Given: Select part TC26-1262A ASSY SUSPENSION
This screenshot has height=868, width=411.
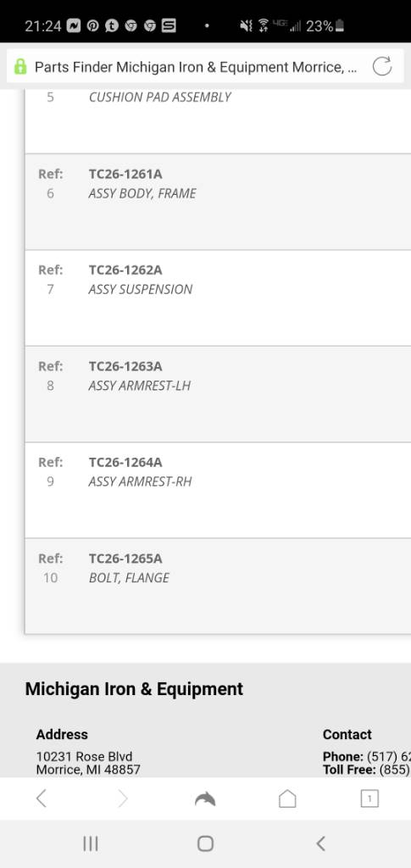Looking at the screenshot, I should pos(218,298).
